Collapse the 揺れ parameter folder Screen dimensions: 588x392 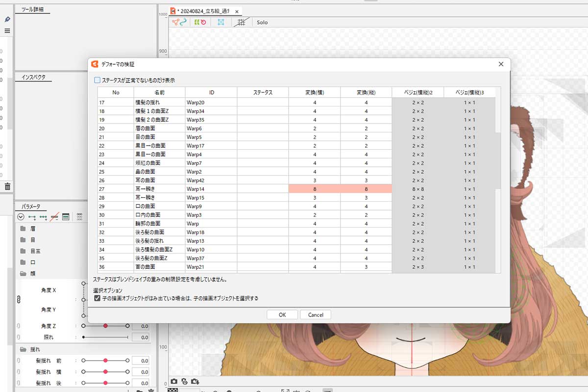(x=23, y=349)
